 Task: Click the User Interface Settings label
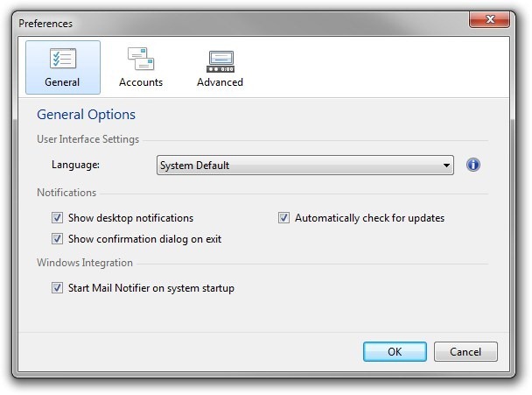coord(87,139)
